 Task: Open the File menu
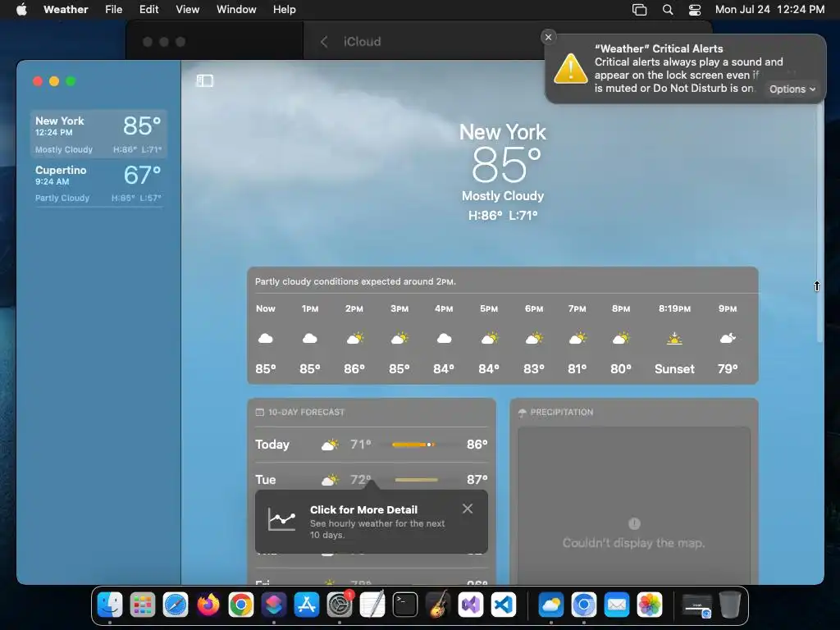coord(113,9)
